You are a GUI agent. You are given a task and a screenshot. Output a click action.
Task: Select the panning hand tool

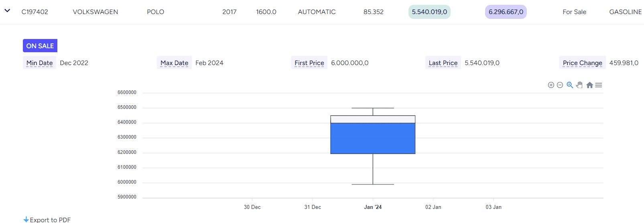pyautogui.click(x=579, y=85)
